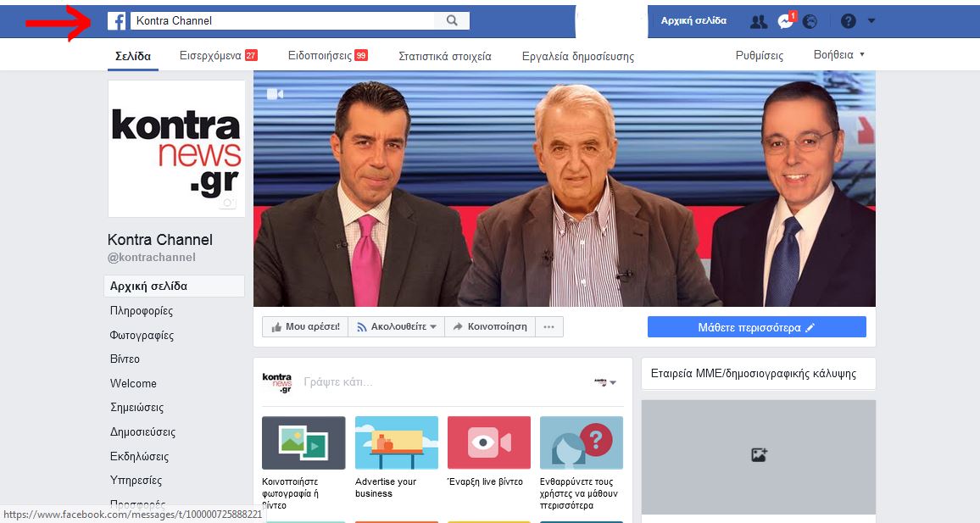Click the video camera icon on cover

tap(275, 94)
